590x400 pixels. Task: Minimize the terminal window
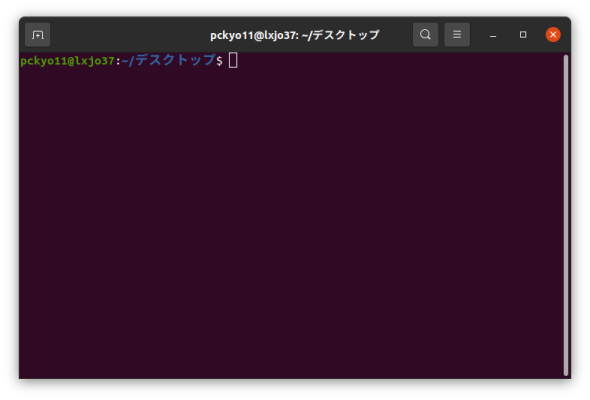coord(493,35)
